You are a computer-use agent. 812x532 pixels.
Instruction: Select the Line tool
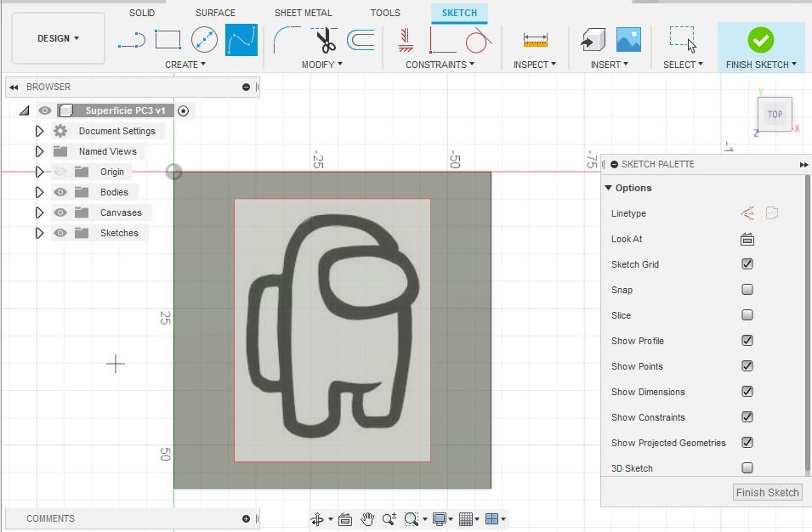132,40
